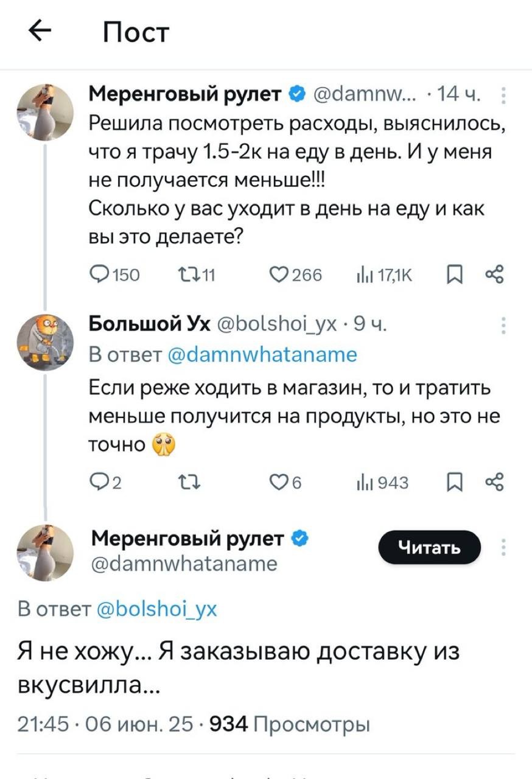Share Большой Ух's reply

(x=494, y=483)
